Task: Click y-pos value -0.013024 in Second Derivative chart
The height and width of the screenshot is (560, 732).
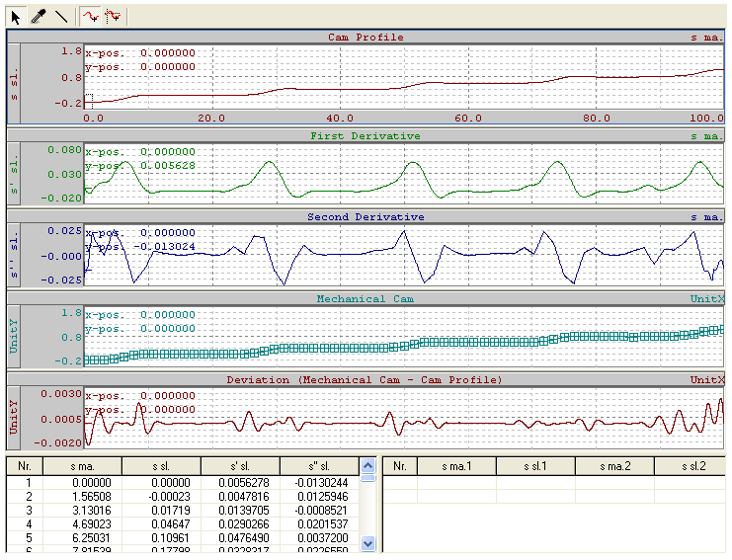Action: click(165, 246)
